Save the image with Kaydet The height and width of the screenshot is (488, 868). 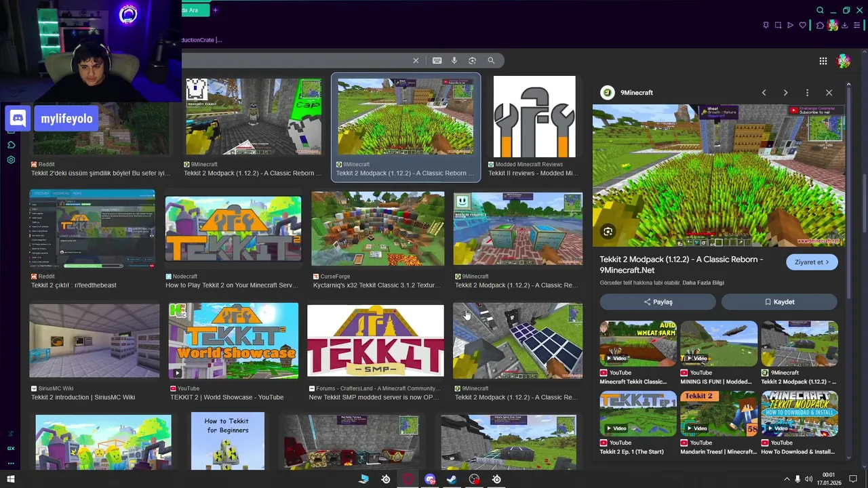779,302
